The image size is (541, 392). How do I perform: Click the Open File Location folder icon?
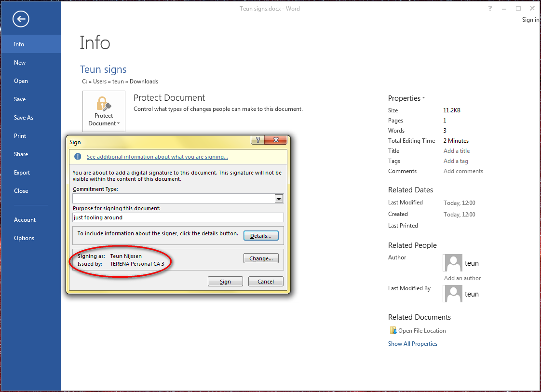[x=392, y=331]
